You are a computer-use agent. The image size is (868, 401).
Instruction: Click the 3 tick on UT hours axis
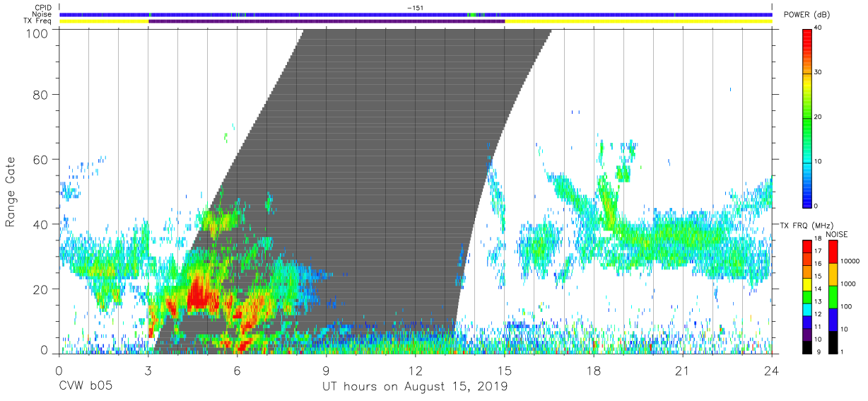(x=148, y=371)
